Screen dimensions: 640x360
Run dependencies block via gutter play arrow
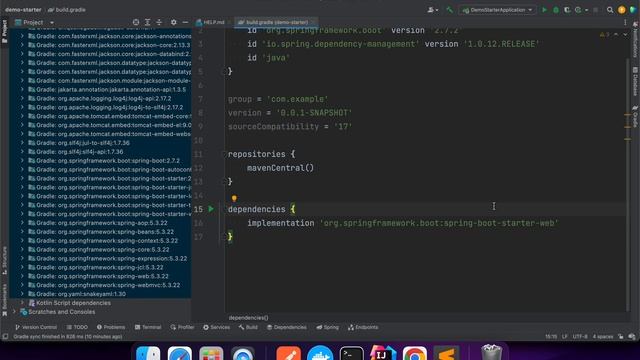[211, 209]
